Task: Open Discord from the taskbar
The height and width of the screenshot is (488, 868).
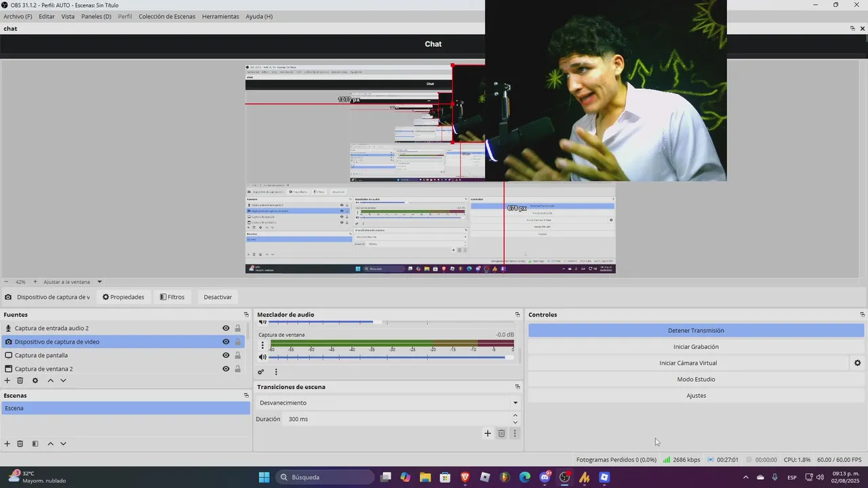Action: 545,477
